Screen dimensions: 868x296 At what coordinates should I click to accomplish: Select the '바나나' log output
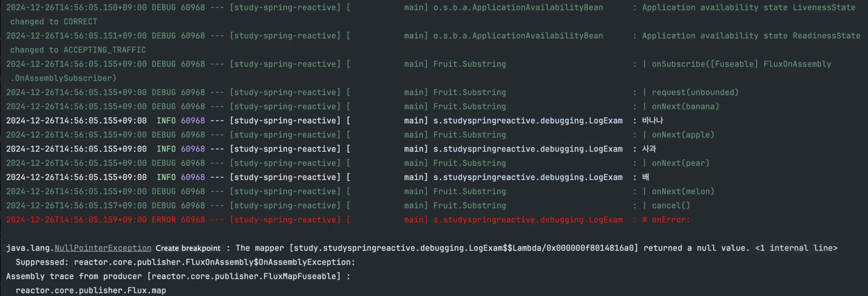pyautogui.click(x=652, y=120)
